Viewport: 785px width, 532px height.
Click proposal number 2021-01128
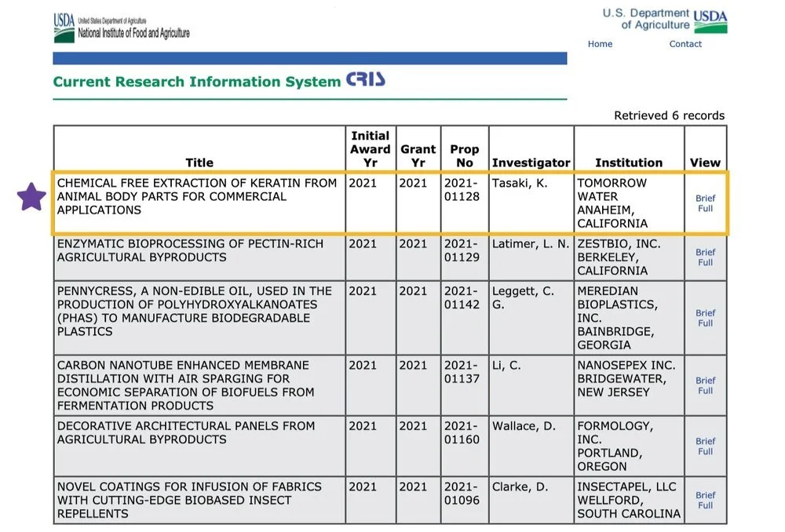coord(462,190)
